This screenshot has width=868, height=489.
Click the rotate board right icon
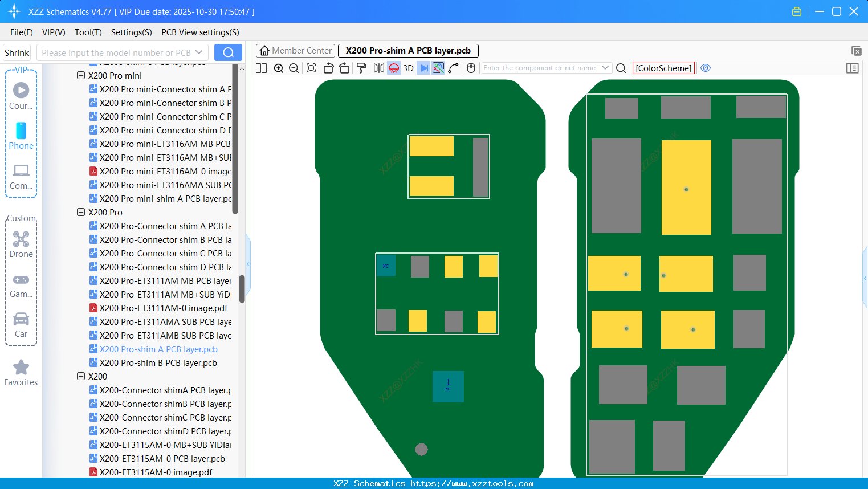tap(344, 68)
